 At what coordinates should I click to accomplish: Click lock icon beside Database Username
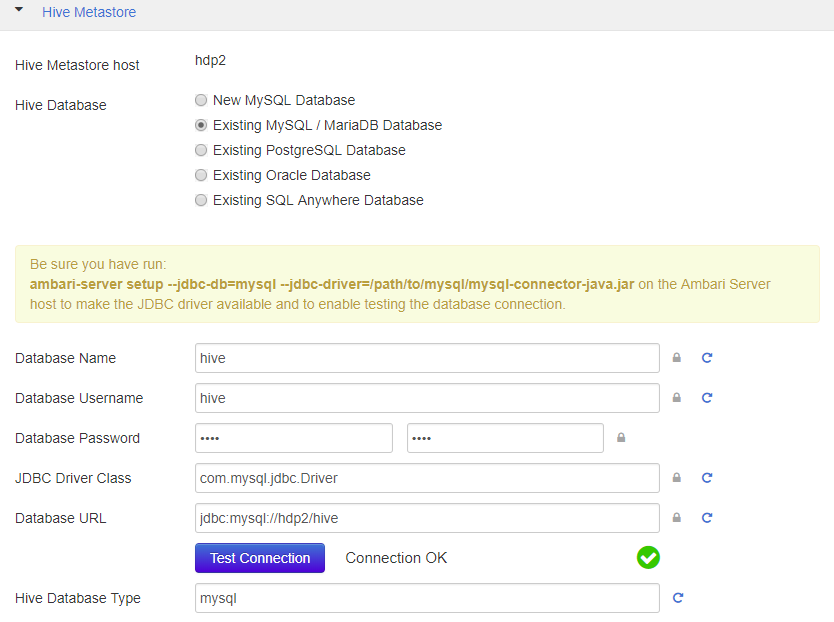click(x=677, y=397)
